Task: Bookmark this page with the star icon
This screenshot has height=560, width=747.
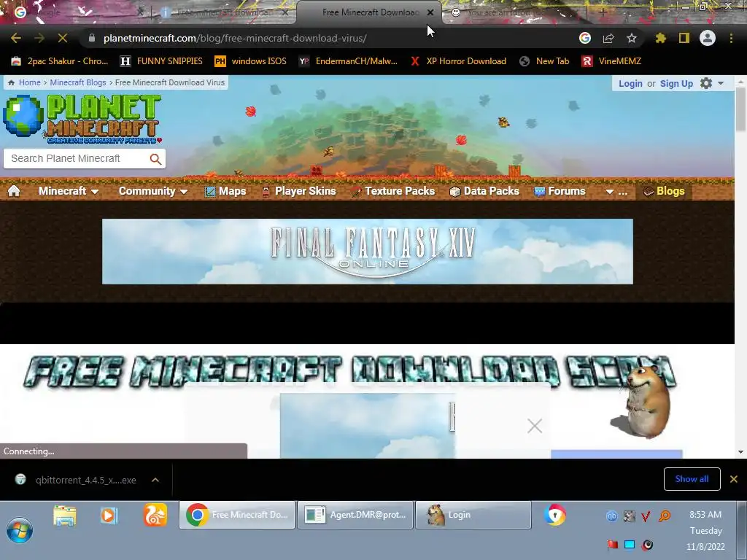Action: 632,38
